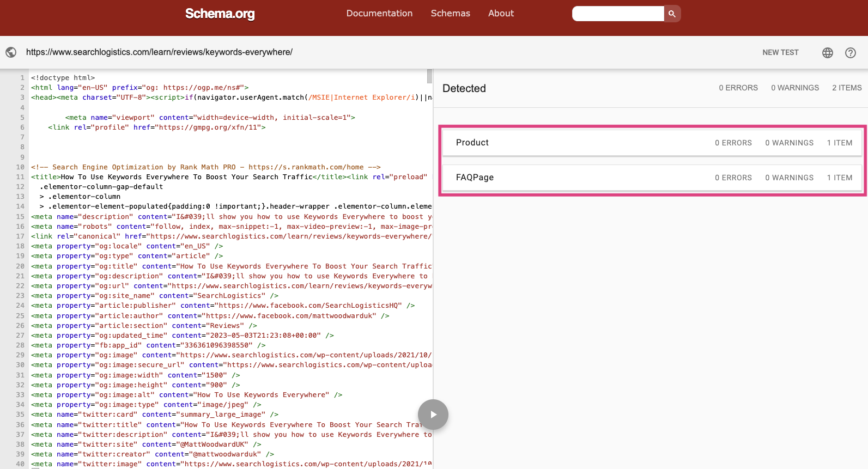This screenshot has width=868, height=469.
Task: Open the help question mark icon
Action: [x=851, y=52]
